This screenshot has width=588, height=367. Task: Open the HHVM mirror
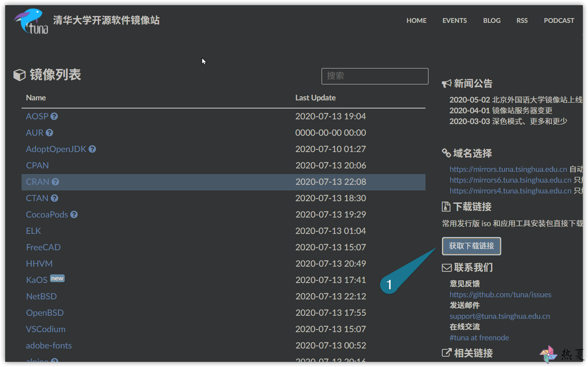(39, 264)
